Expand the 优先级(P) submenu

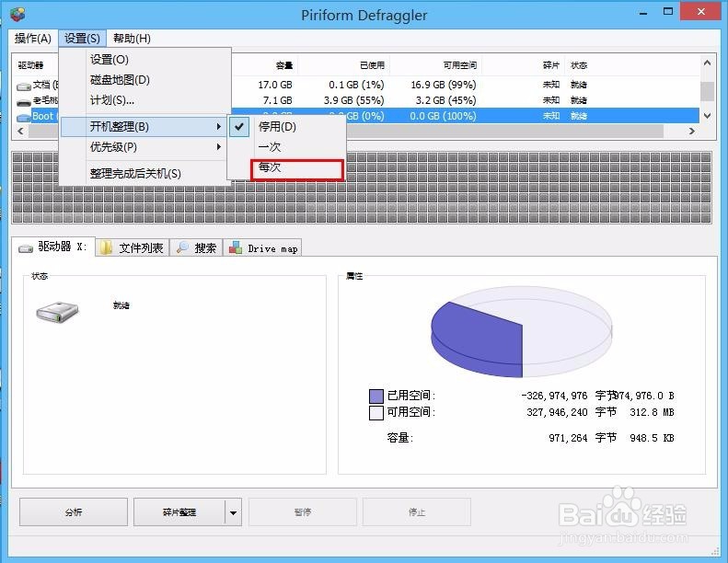point(144,147)
